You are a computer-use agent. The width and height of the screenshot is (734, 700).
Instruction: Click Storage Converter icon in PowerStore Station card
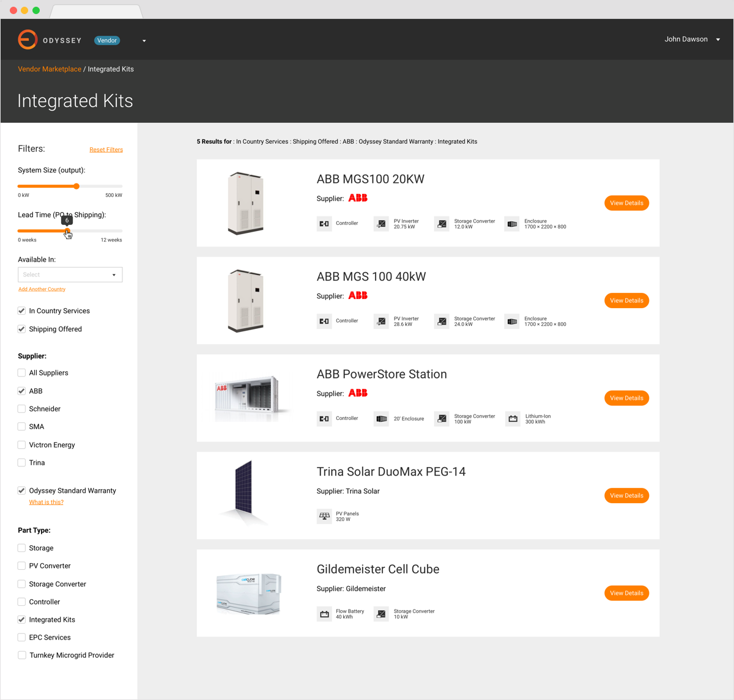tap(442, 419)
